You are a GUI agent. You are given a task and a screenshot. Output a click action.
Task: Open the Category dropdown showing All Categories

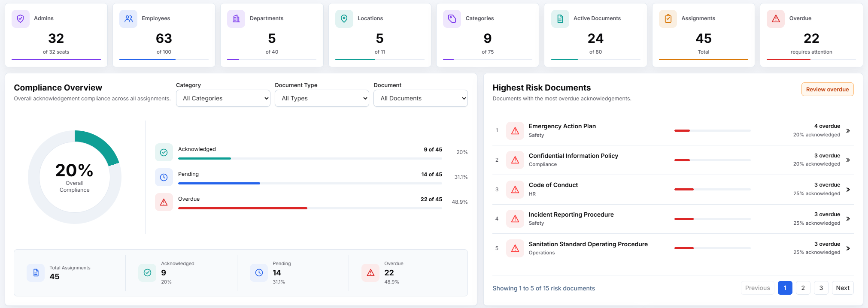pos(223,98)
